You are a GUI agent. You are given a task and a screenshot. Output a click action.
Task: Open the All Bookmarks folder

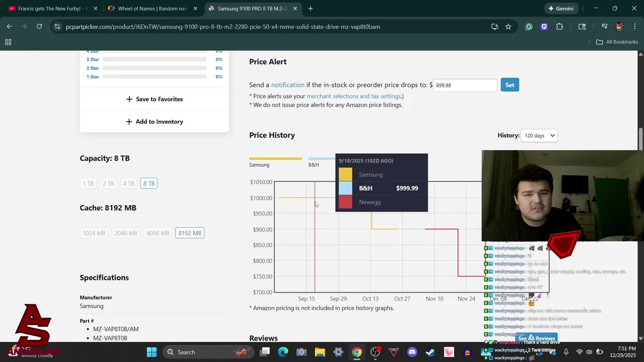tap(617, 42)
